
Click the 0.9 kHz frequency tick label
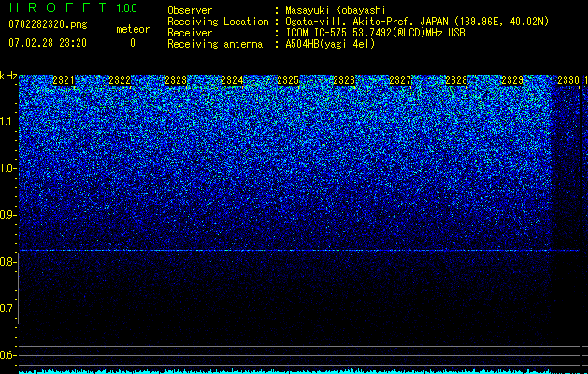click(x=7, y=215)
